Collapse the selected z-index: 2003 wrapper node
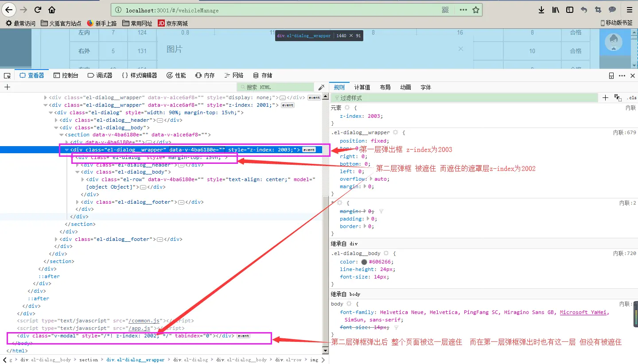This screenshot has height=364, width=638. [x=66, y=150]
